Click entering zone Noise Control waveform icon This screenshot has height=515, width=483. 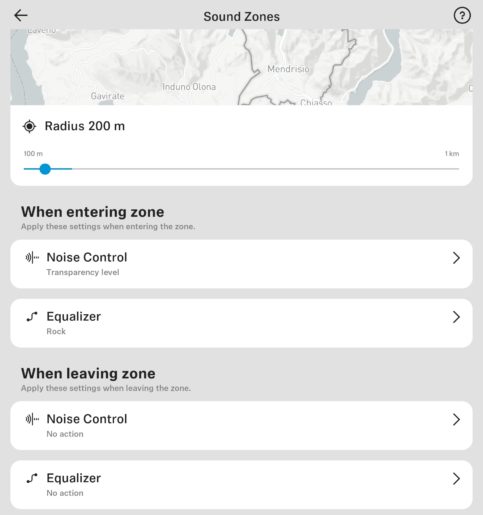[32, 258]
